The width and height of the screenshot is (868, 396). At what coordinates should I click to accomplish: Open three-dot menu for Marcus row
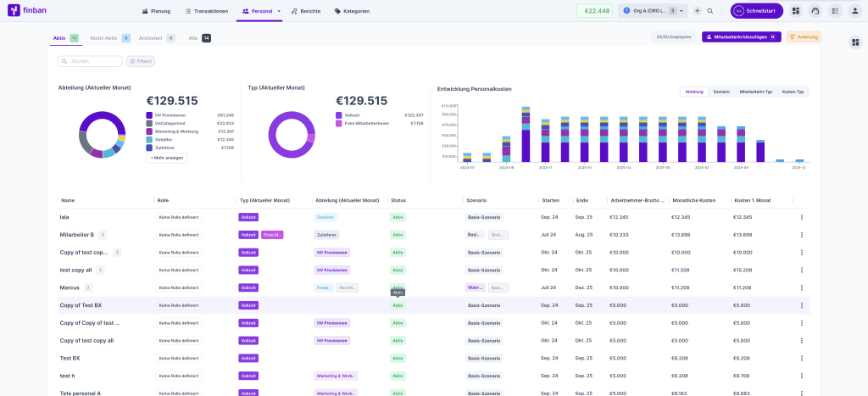[x=801, y=287]
